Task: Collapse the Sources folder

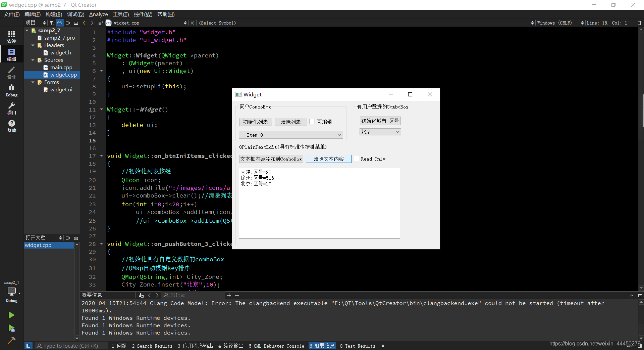Action: click(33, 60)
